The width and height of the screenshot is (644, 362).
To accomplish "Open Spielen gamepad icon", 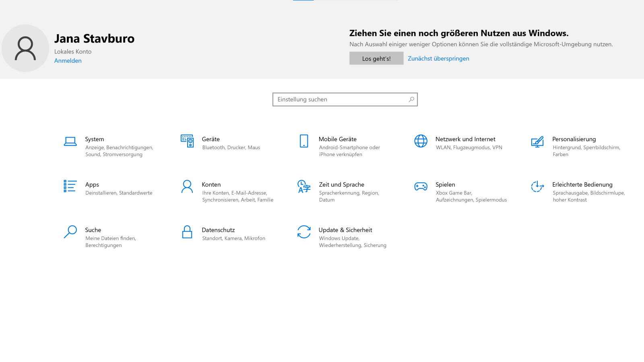I will (x=421, y=187).
